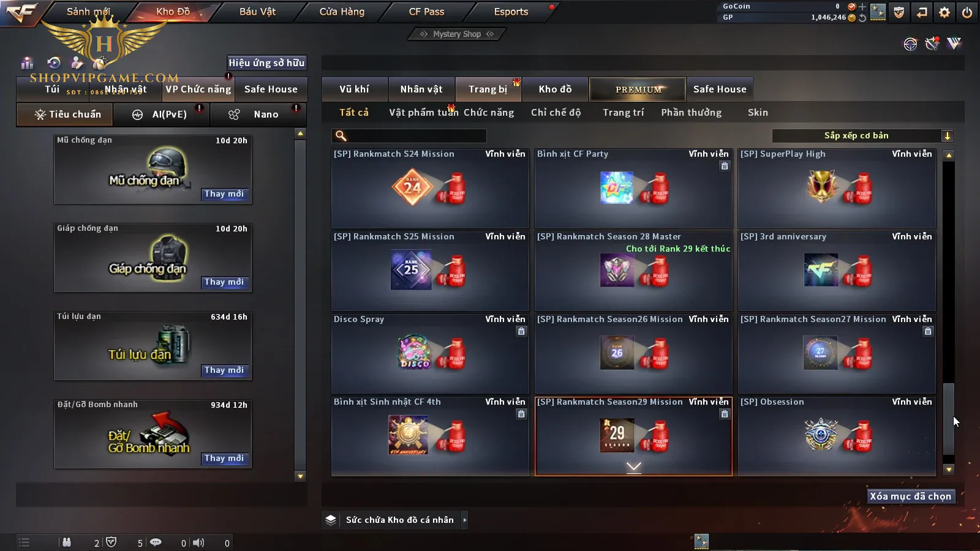Toggle trash selection on Rankmatch Season27 Mission
Viewport: 980px width, 551px height.
point(928,331)
